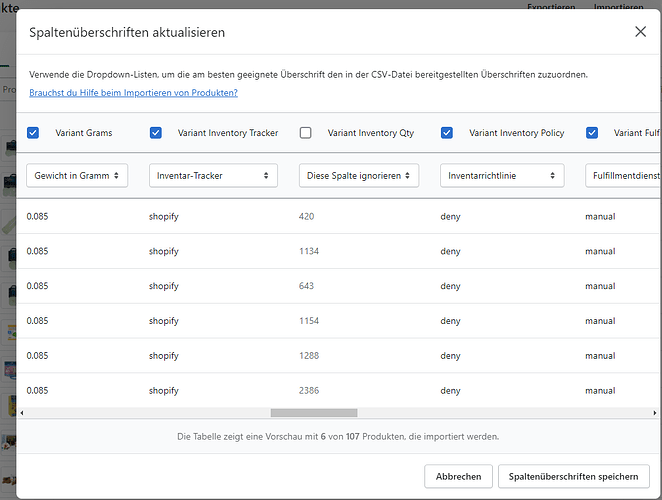
Task: Save with Spaltenüberschriften speichern button
Action: click(x=575, y=476)
